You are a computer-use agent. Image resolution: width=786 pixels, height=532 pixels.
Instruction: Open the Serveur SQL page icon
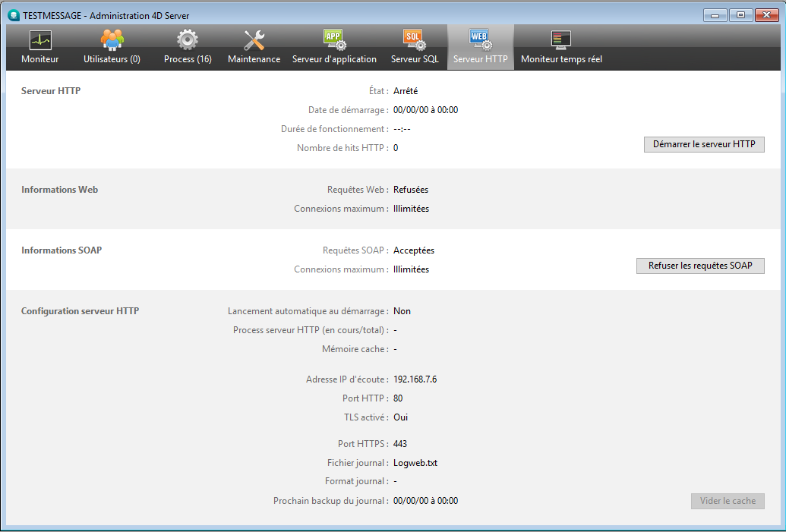pos(414,40)
